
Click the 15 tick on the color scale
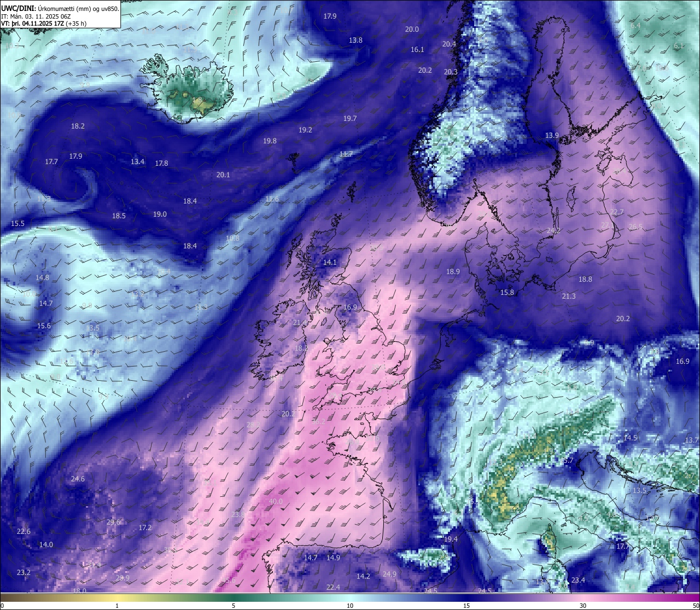click(466, 606)
